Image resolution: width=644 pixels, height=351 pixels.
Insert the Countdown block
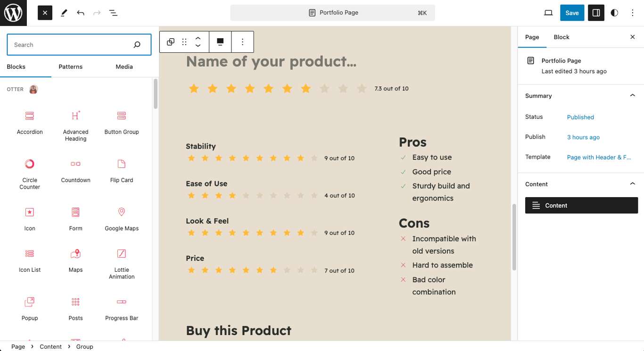[75, 170]
